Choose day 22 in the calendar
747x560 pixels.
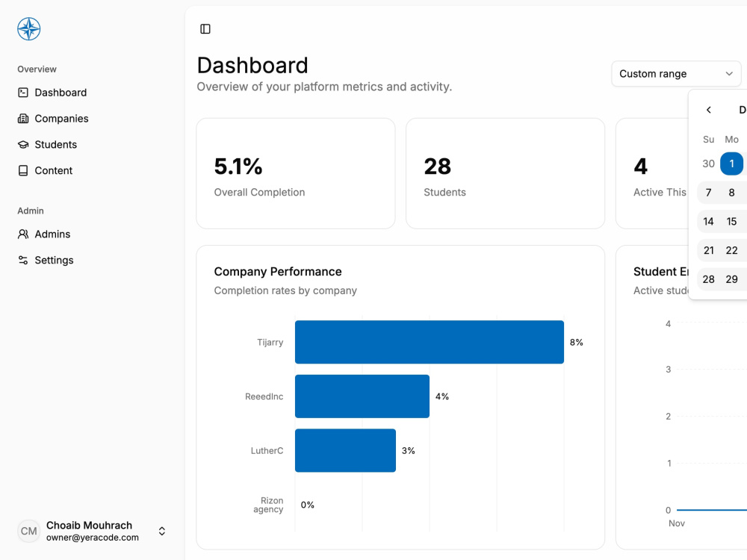[x=731, y=250]
